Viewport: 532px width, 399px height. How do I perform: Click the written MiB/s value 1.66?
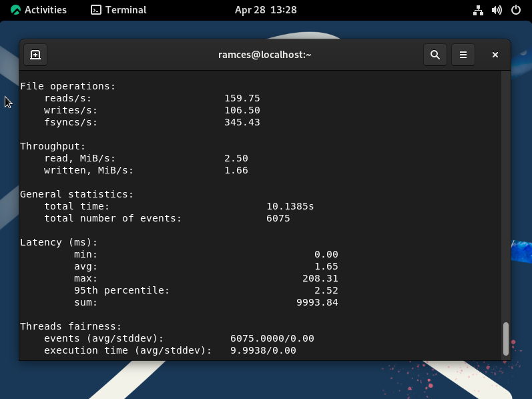pos(236,170)
